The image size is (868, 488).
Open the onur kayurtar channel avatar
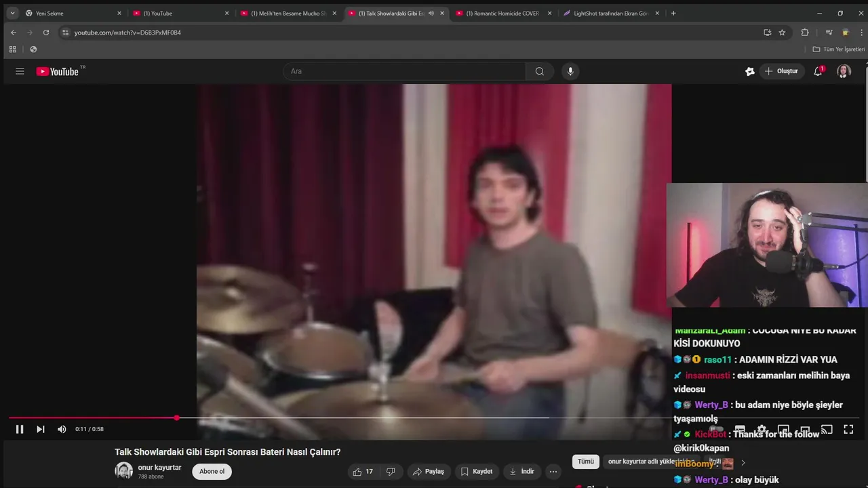click(124, 471)
